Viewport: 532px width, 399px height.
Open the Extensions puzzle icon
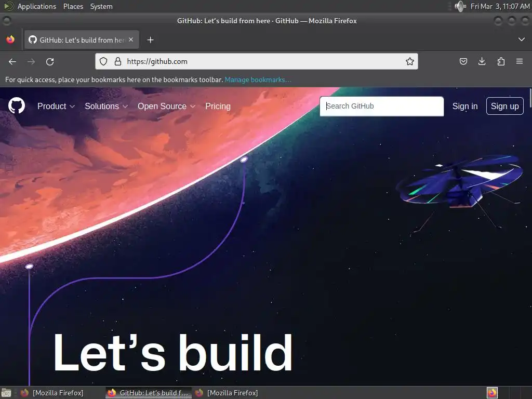point(501,61)
